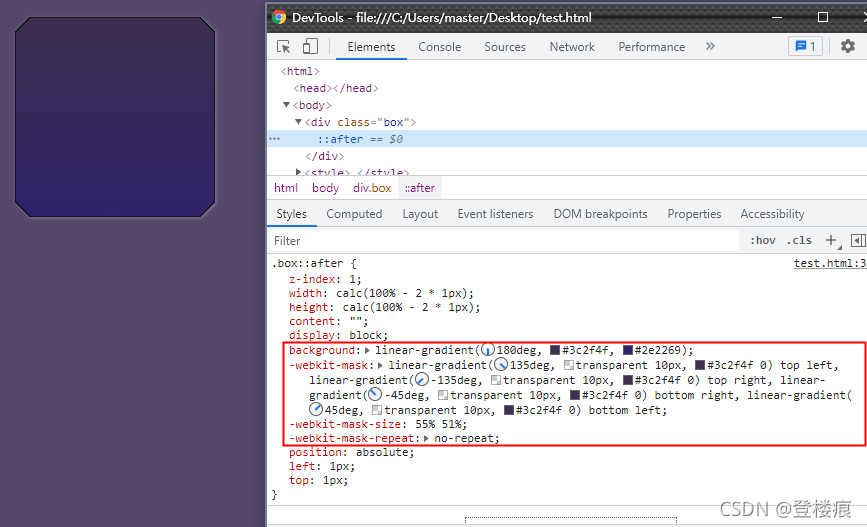Collapse the body element node
Image resolution: width=867 pixels, height=527 pixels.
(286, 105)
